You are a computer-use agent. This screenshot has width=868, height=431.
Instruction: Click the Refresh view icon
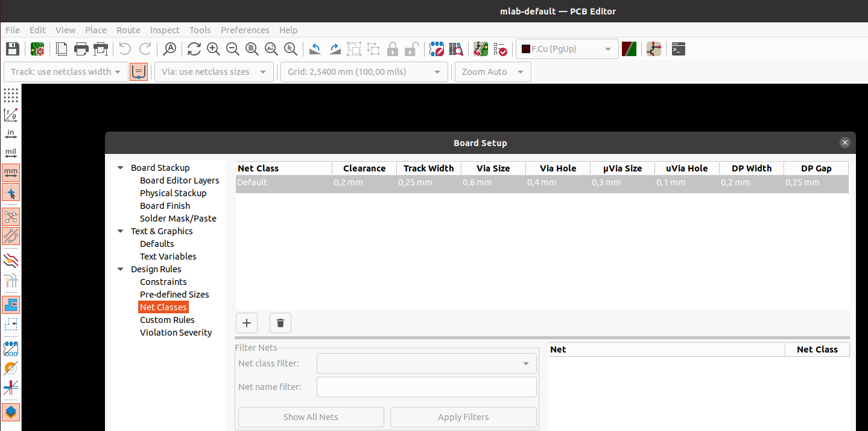194,49
